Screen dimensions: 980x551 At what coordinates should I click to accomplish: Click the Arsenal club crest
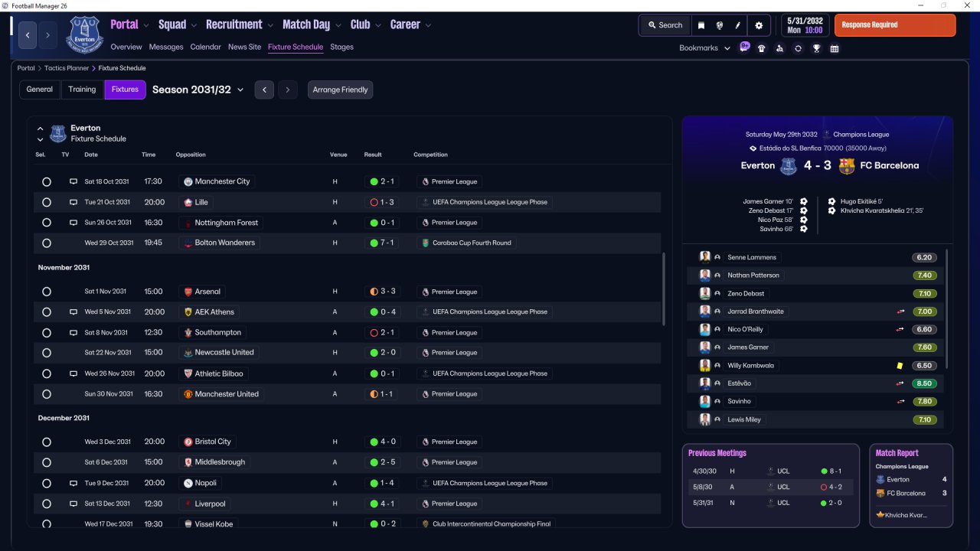pyautogui.click(x=188, y=292)
